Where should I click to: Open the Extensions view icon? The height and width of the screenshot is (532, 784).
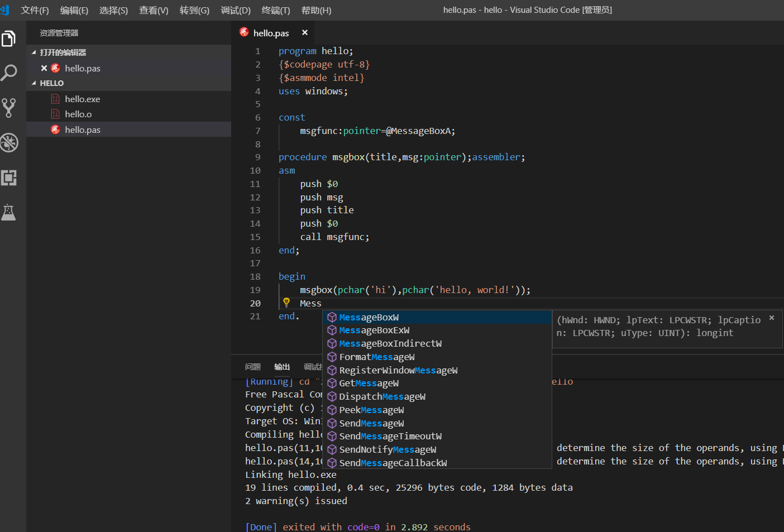tap(9, 178)
